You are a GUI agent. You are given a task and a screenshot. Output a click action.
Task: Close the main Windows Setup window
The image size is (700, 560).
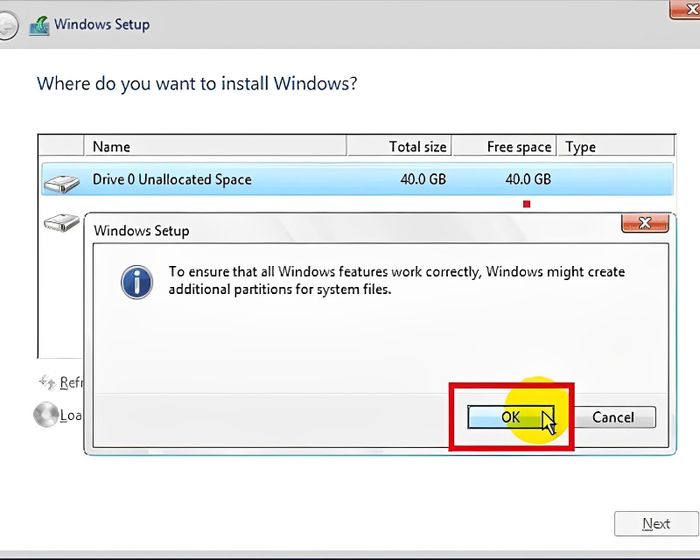pos(685,9)
